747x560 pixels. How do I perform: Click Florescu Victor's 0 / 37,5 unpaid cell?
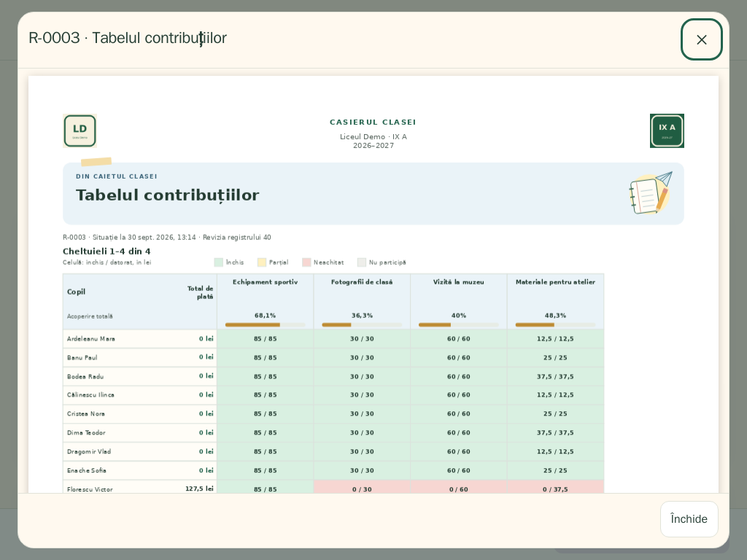point(555,488)
